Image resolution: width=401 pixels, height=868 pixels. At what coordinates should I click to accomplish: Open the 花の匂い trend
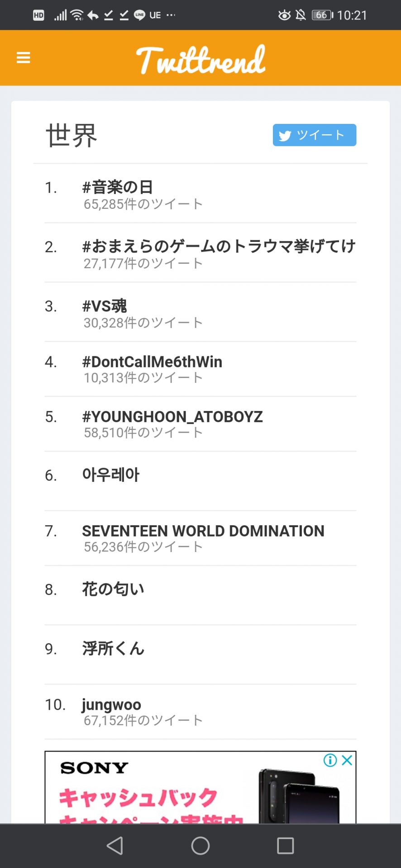click(x=113, y=589)
